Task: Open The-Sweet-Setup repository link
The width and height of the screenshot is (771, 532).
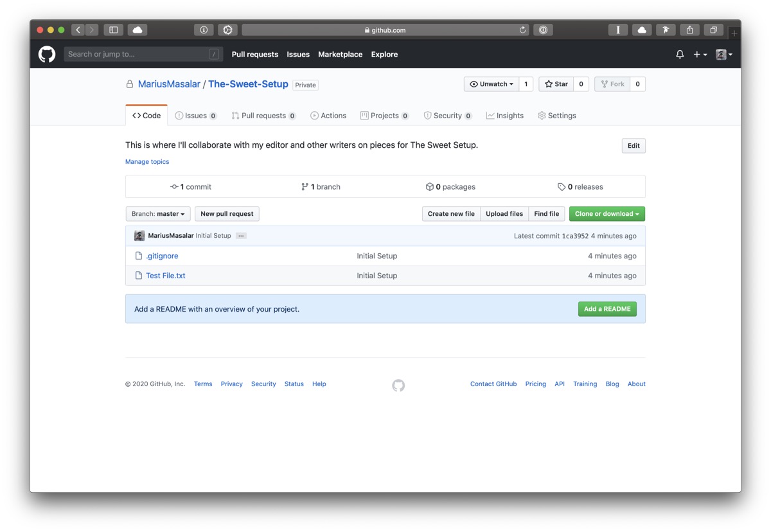Action: point(248,84)
